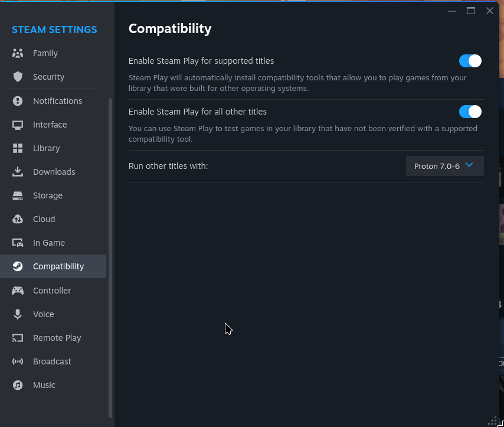
Task: Go to Remote Play settings
Action: tap(57, 338)
